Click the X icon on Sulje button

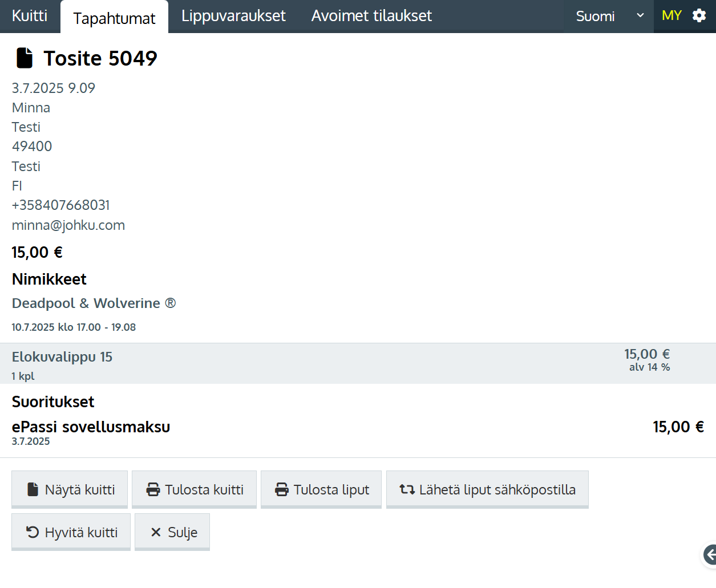point(156,532)
